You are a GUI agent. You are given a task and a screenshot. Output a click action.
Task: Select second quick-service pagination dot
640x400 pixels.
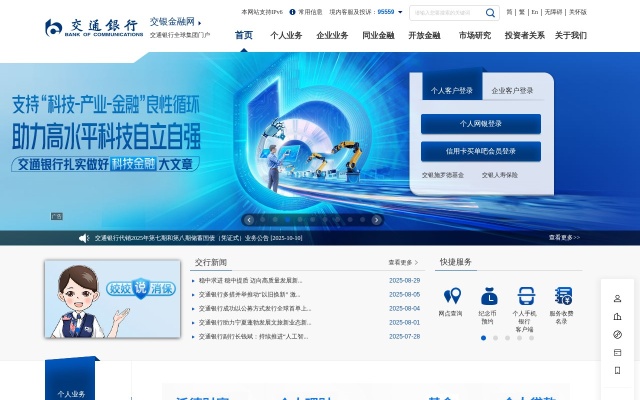pos(496,338)
